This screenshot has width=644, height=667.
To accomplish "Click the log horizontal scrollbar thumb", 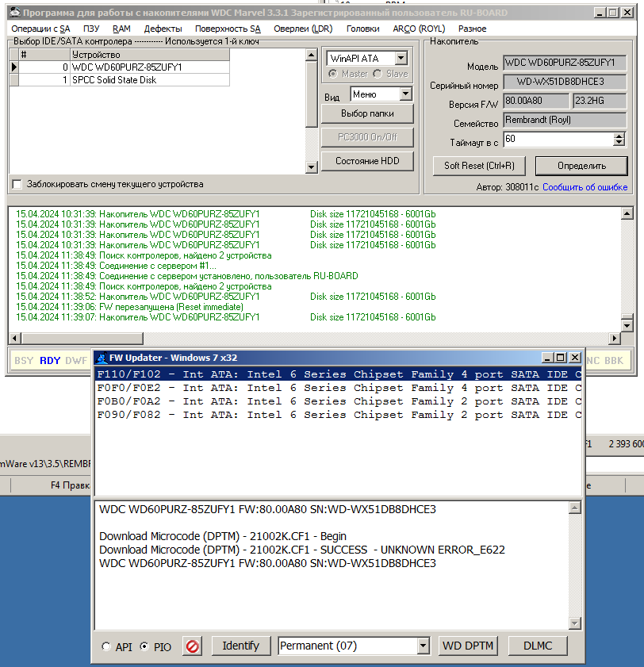I will [x=82, y=339].
